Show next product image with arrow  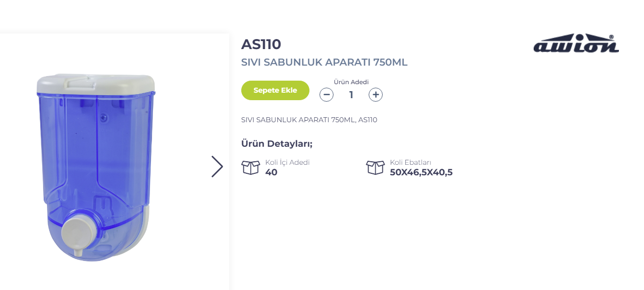pos(217,166)
